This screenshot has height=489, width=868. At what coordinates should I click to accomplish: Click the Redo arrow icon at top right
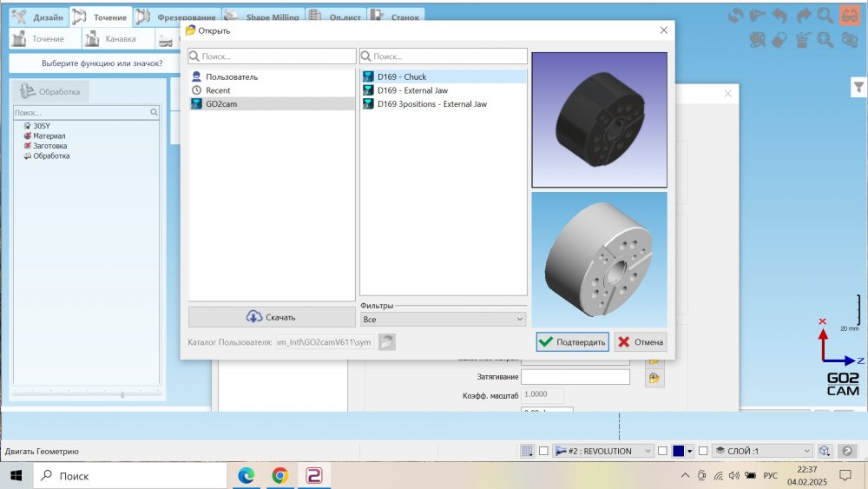click(x=803, y=16)
